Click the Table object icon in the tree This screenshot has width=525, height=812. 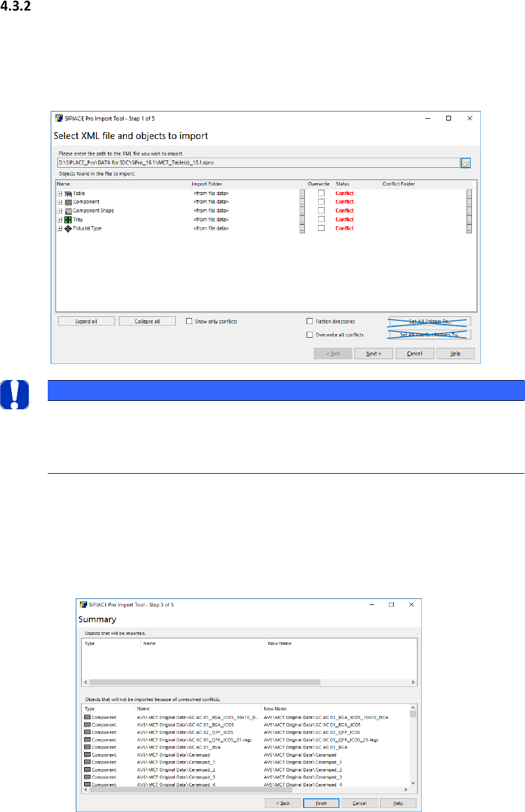tap(68, 193)
